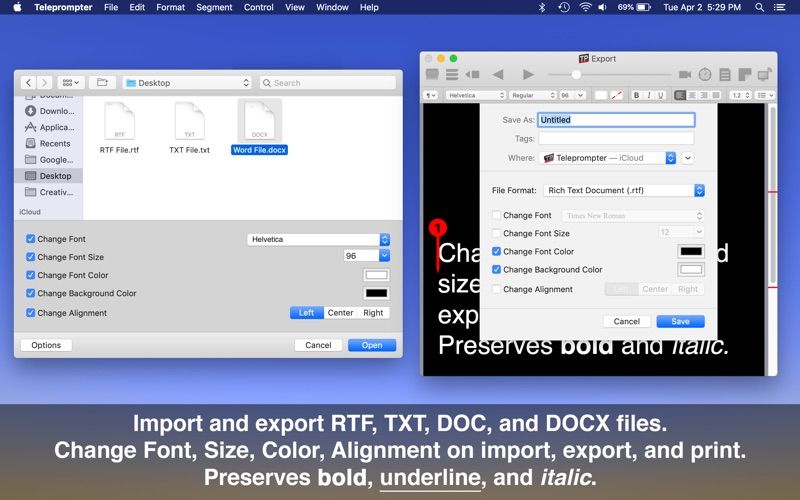Uncheck Change Font in Open dialog
The width and height of the screenshot is (800, 500).
(31, 239)
